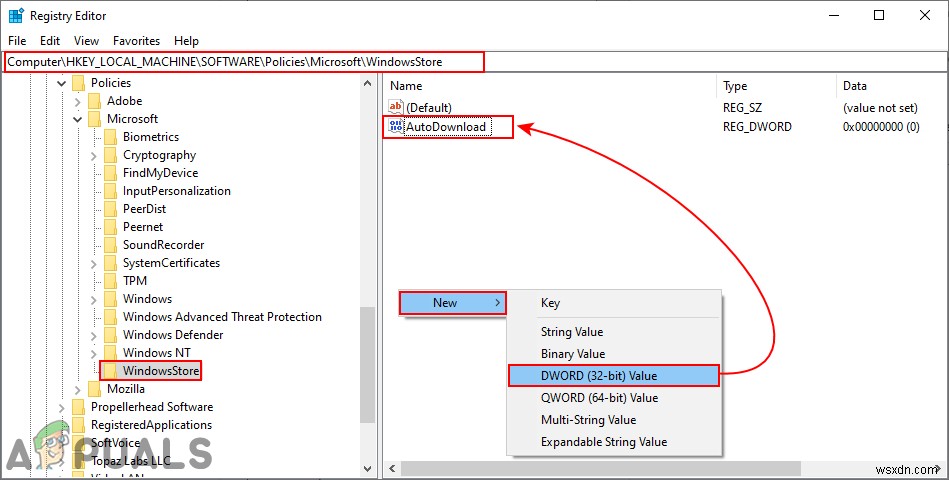
Task: Click the Registry Editor app icon in title bar
Action: tap(16, 16)
